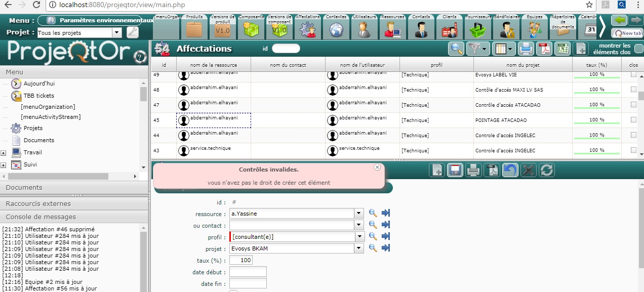Check the clos box for row 48
644x292 pixels.
[633, 90]
